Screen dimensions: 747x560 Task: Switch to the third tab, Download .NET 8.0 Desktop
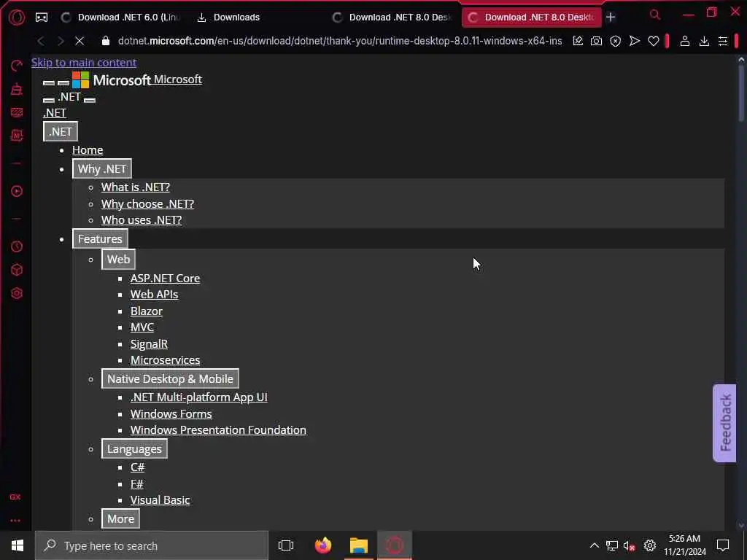tap(392, 17)
